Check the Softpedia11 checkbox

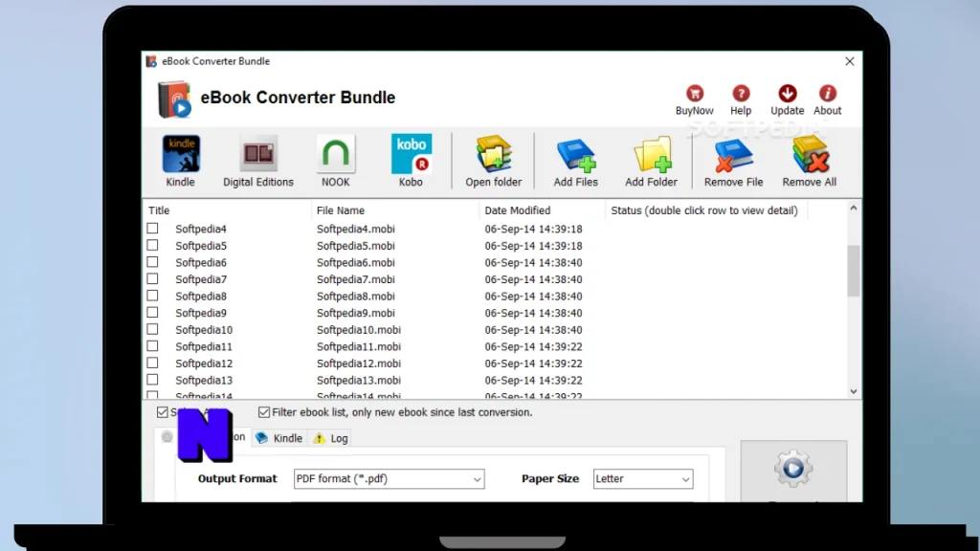[x=152, y=346]
